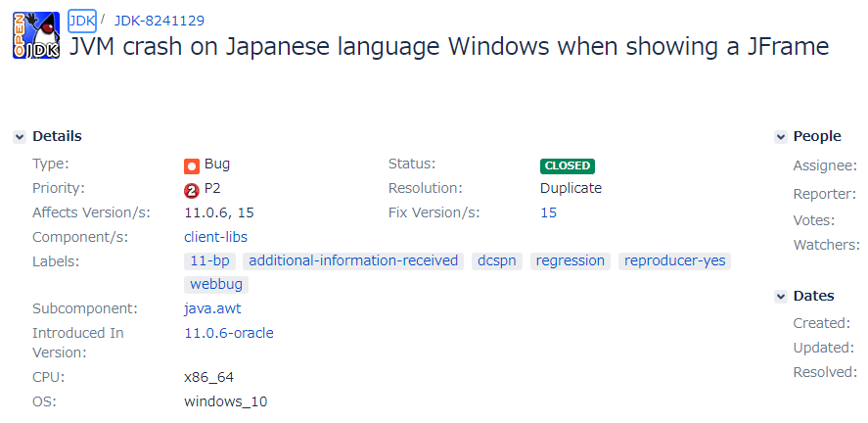Select the reproducer-yes label
This screenshot has height=423, width=868.
[x=675, y=260]
